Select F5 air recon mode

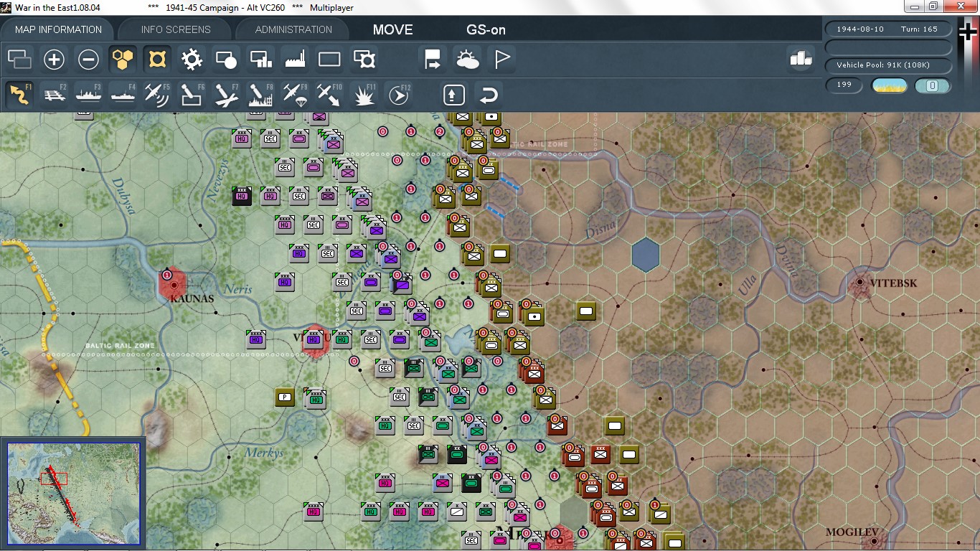pos(158,95)
